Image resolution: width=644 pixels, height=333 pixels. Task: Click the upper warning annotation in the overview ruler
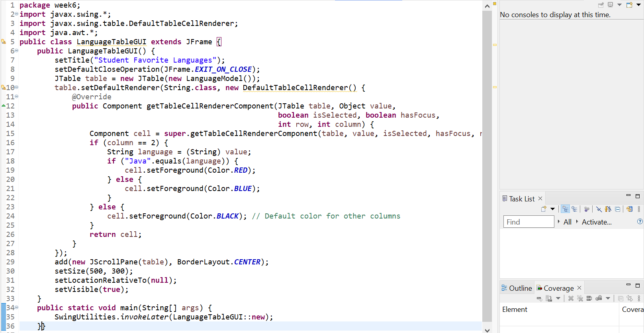pos(495,45)
